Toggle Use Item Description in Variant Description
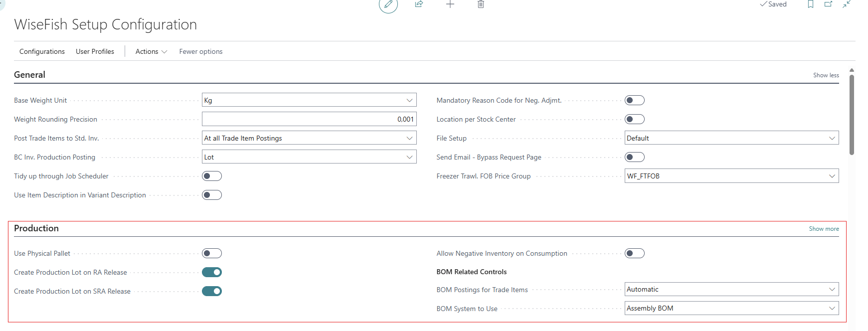 (212, 195)
